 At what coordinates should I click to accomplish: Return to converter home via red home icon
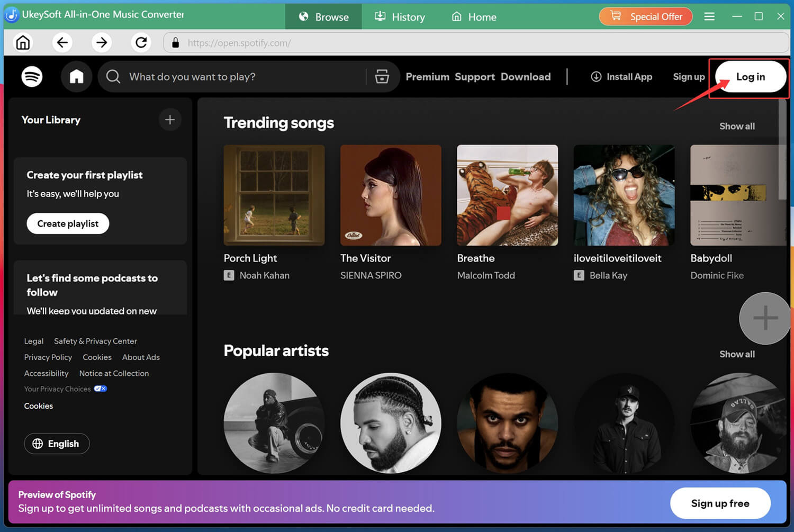coord(22,42)
